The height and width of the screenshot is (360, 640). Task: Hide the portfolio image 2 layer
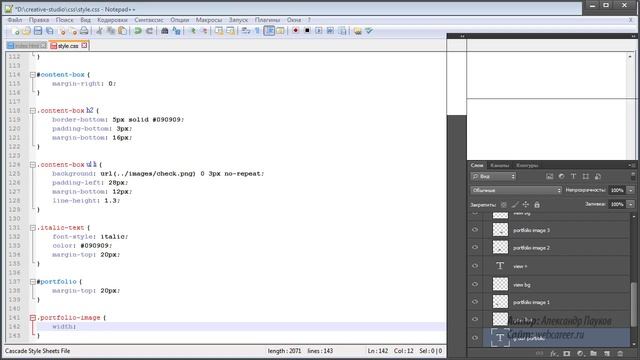475,247
